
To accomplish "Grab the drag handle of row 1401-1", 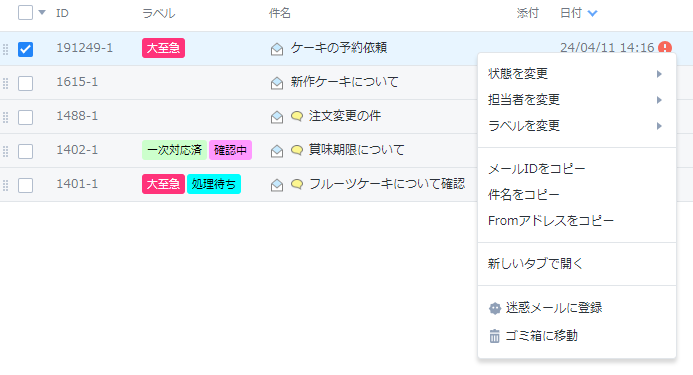I will click(5, 185).
